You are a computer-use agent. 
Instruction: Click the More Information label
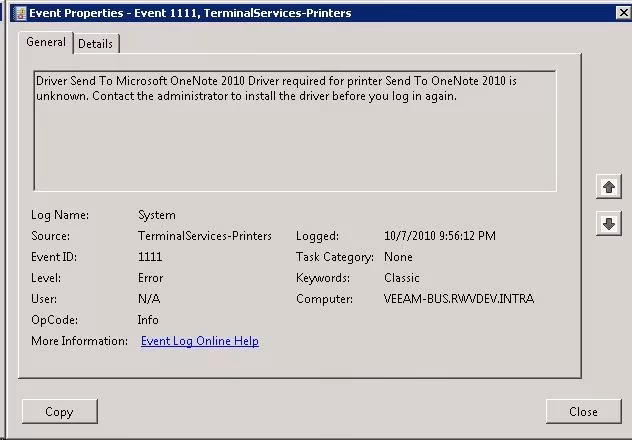pyautogui.click(x=79, y=341)
